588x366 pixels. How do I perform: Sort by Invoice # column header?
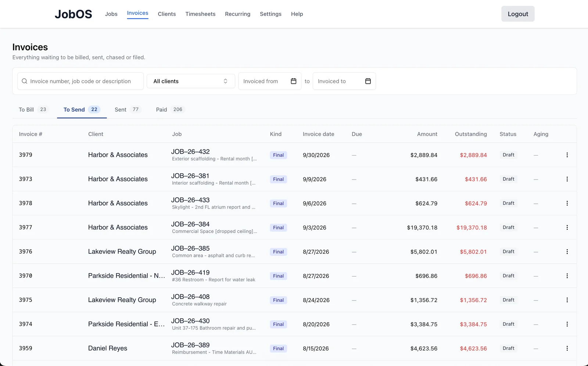[31, 134]
